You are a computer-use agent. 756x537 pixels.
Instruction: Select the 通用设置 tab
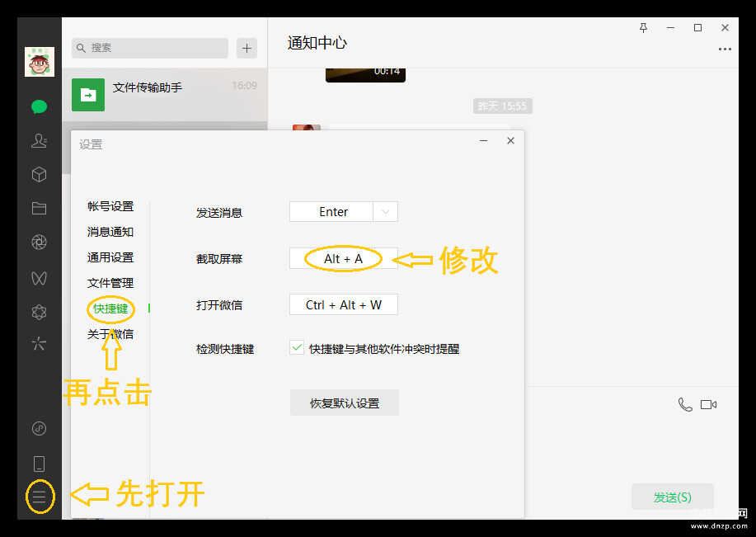point(110,257)
